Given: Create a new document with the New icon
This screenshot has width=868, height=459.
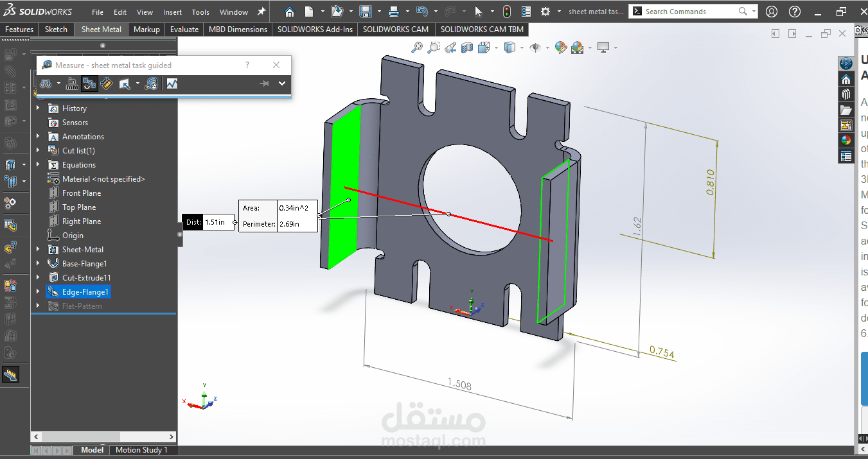Looking at the screenshot, I should coord(309,12).
